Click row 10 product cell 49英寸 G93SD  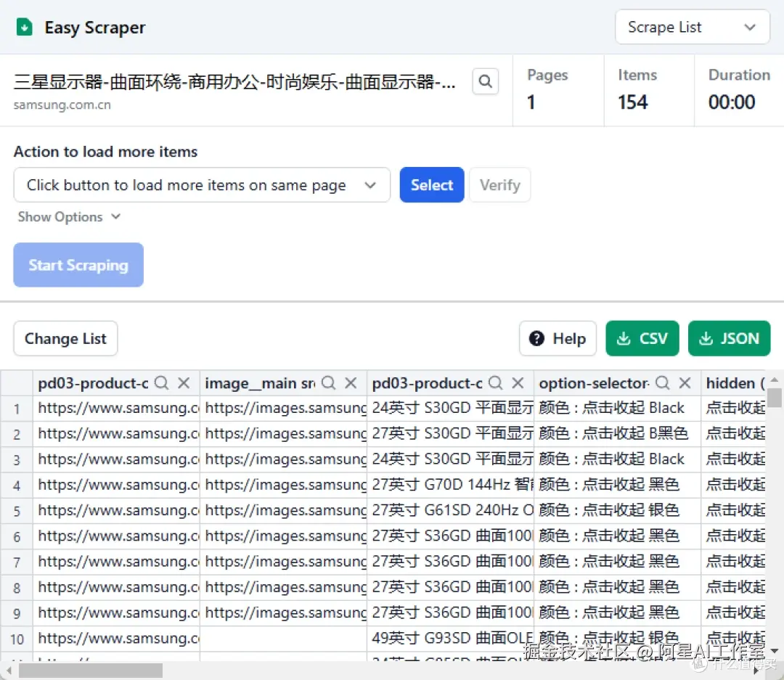tap(451, 639)
